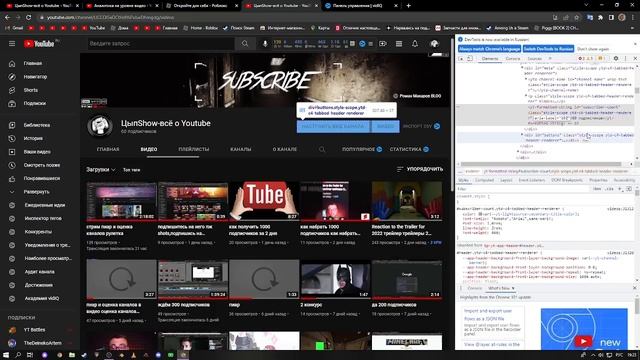
Task: Go back with browser back arrow
Action: click(x=7, y=17)
